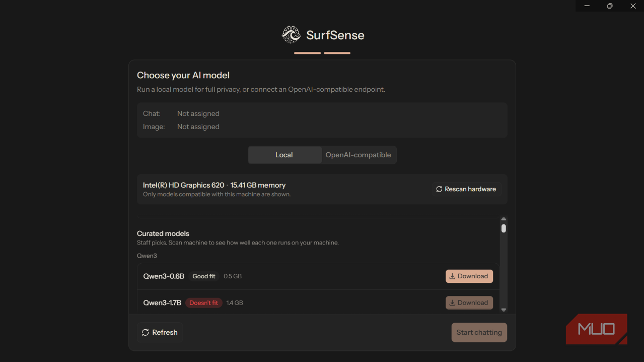Click the Good fit badge
This screenshot has width=644, height=362.
pyautogui.click(x=203, y=276)
